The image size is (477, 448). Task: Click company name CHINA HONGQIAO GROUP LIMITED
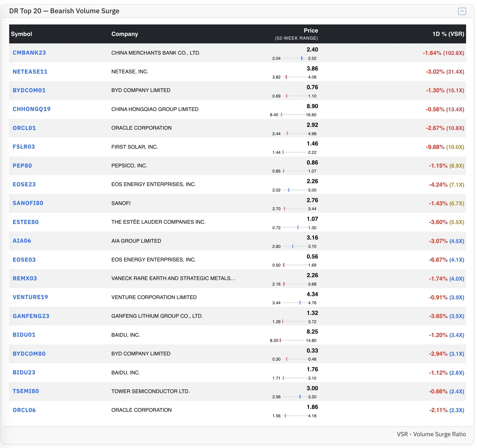coord(155,109)
